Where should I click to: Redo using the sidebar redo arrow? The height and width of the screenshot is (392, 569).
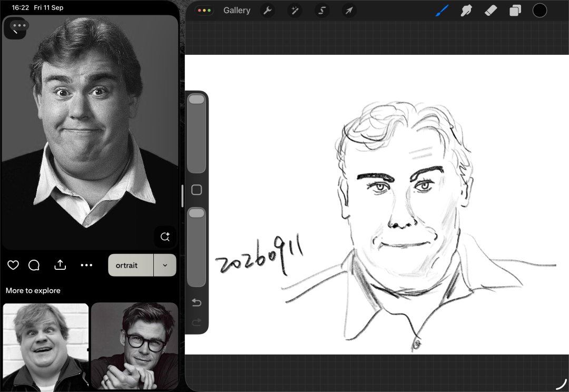click(x=197, y=322)
